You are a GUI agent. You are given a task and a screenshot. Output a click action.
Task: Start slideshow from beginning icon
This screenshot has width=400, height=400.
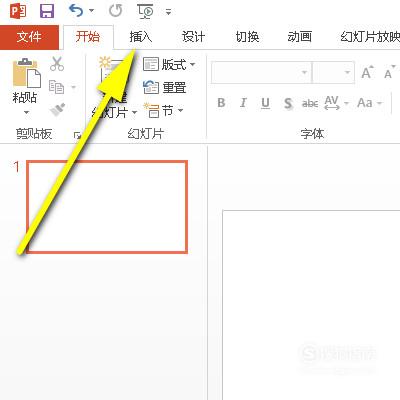(146, 11)
